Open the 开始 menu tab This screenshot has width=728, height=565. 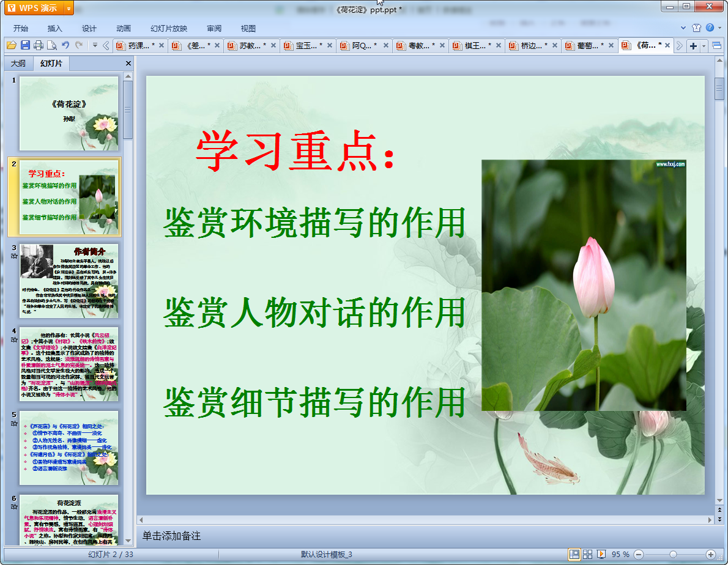20,28
